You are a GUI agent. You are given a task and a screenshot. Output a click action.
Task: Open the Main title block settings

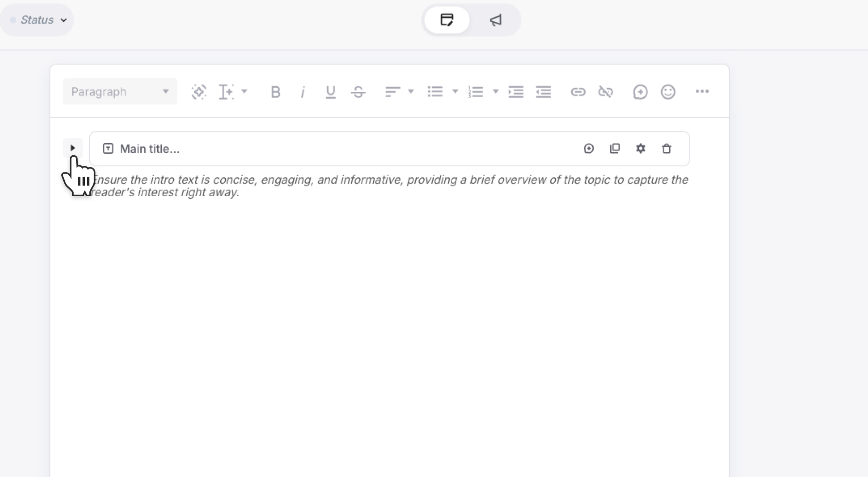[640, 148]
